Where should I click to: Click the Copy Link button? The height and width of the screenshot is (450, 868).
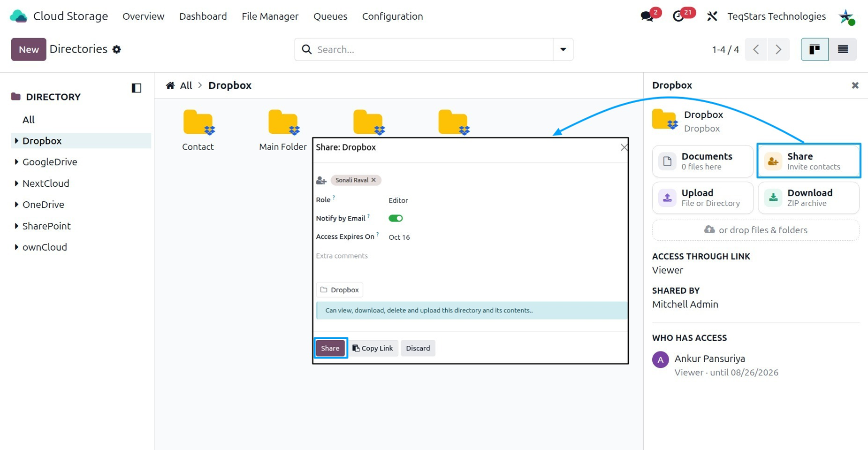click(x=373, y=348)
